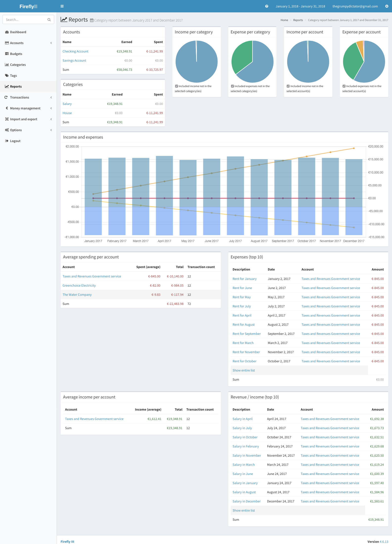This screenshot has height=544, width=392.
Task: Click the search magnifier icon
Action: click(49, 20)
